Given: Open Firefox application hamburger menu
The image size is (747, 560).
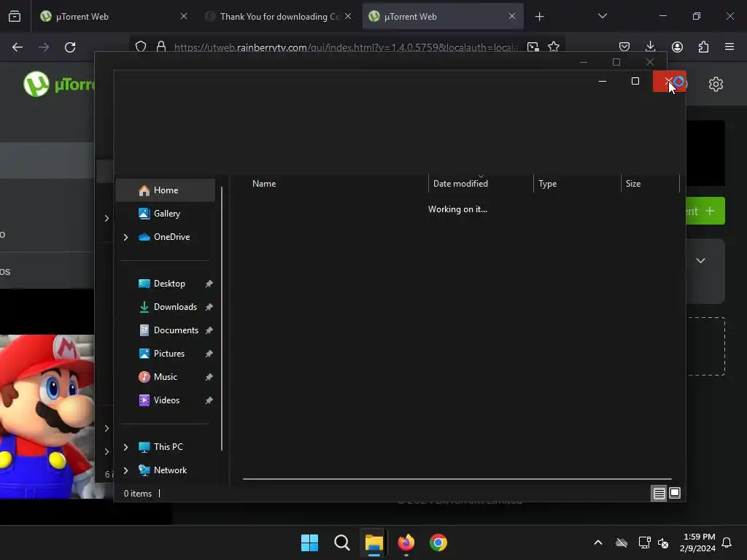Looking at the screenshot, I should point(729,47).
